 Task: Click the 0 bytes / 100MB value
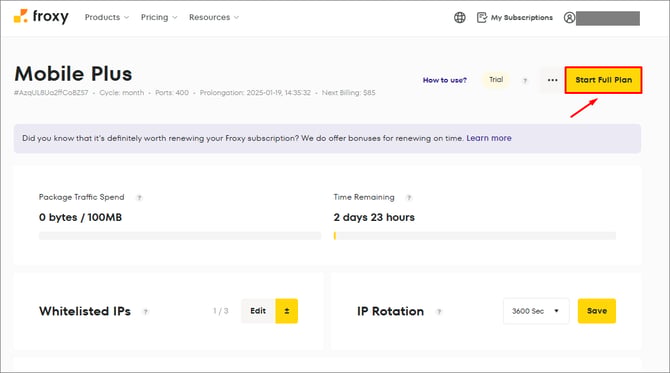80,217
